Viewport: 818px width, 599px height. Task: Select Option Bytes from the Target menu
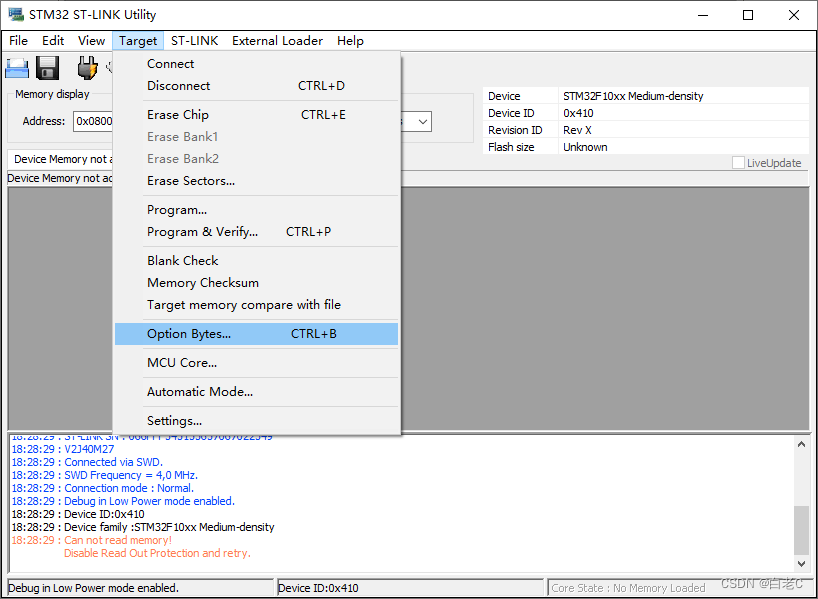click(189, 333)
